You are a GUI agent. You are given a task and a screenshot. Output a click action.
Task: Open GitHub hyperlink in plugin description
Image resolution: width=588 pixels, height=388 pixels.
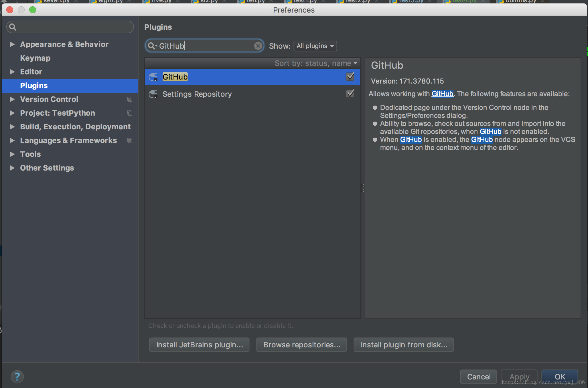point(442,94)
